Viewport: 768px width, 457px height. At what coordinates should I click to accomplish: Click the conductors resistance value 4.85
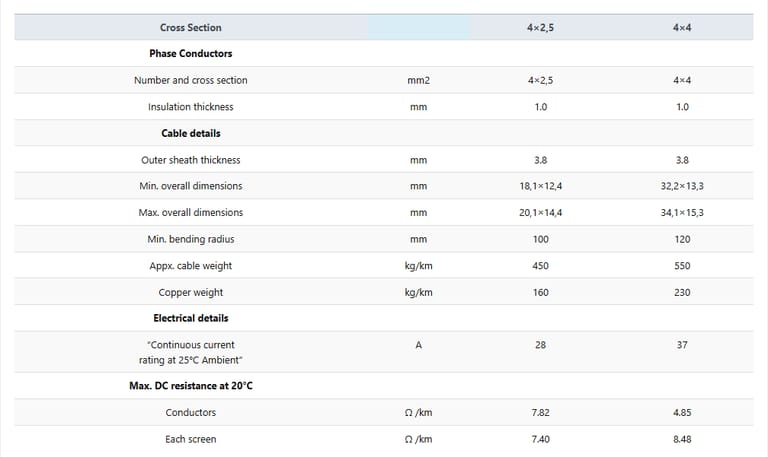click(682, 412)
